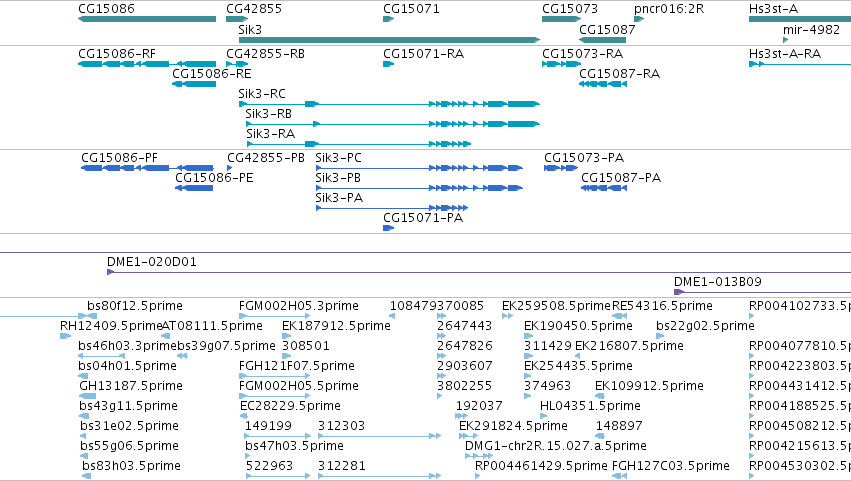Select the 2647443 feature label
The width and height of the screenshot is (851, 481).
[x=465, y=326]
